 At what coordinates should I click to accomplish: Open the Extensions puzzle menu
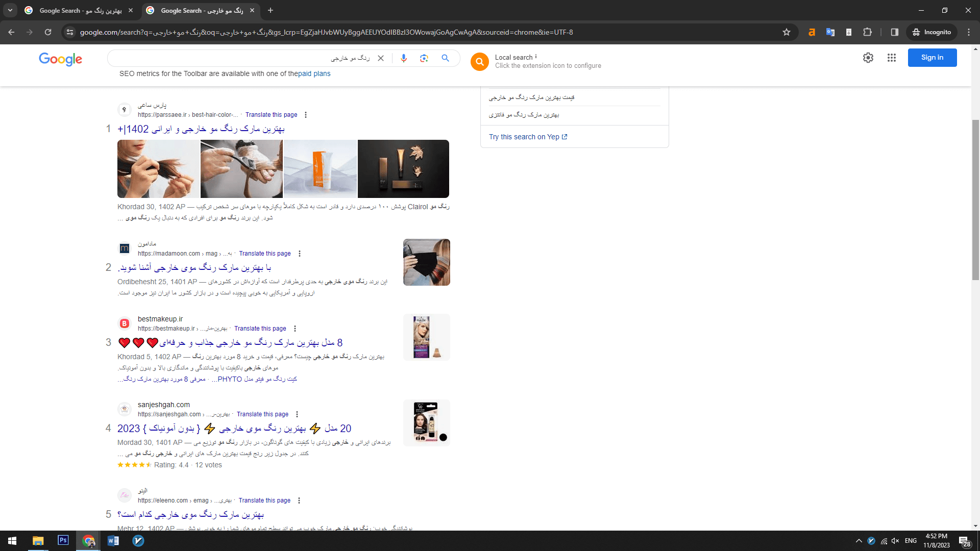867,32
